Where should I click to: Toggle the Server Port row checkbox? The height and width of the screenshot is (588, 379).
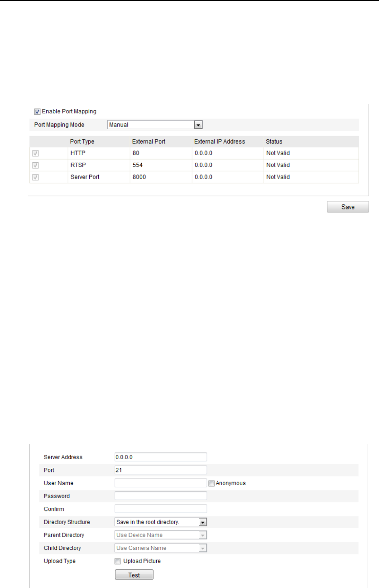(x=35, y=177)
